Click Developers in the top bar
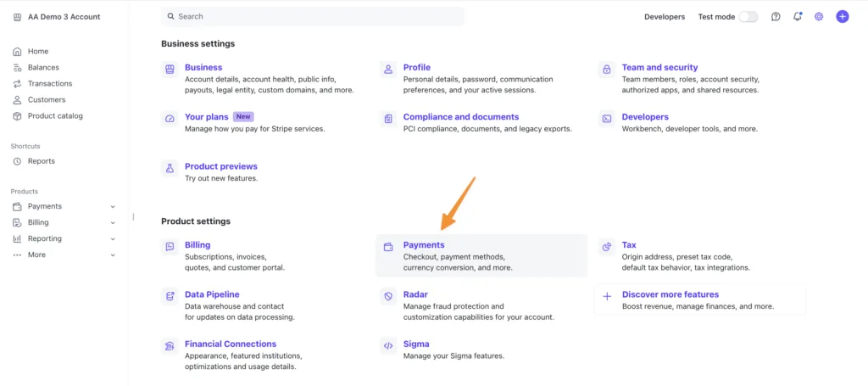The width and height of the screenshot is (868, 386). [x=665, y=17]
